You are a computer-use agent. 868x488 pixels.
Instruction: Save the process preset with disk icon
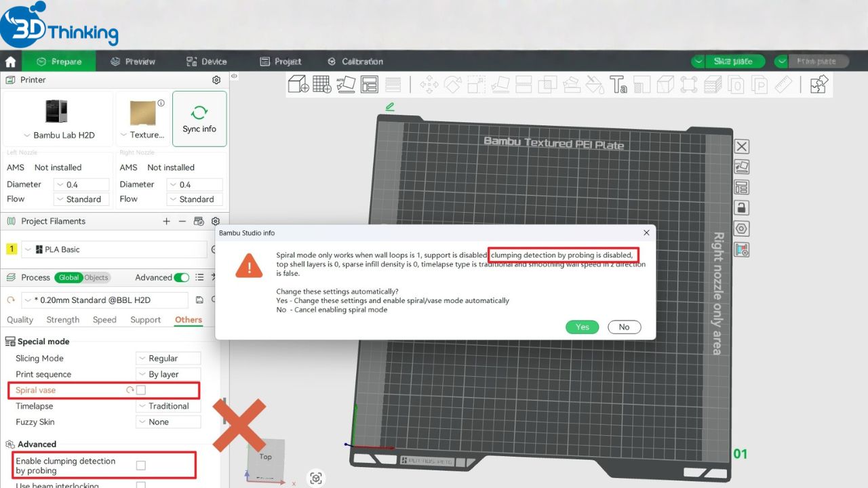coord(199,300)
